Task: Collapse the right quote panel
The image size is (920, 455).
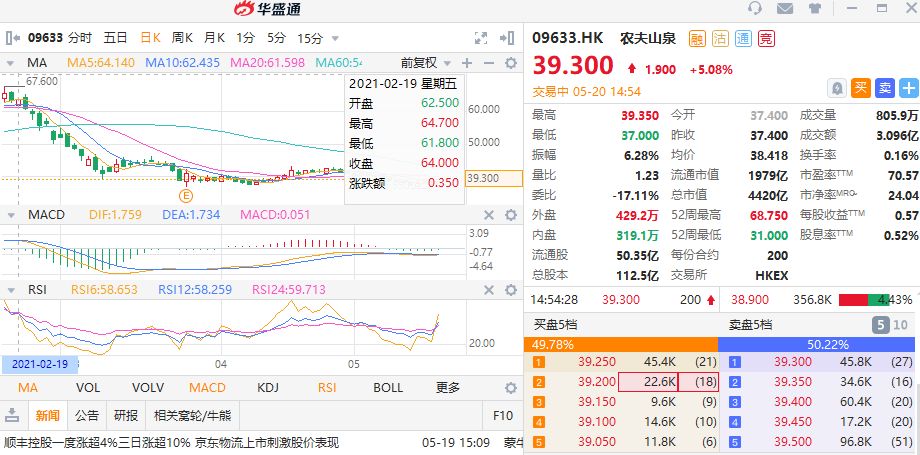Action: pyautogui.click(x=506, y=38)
